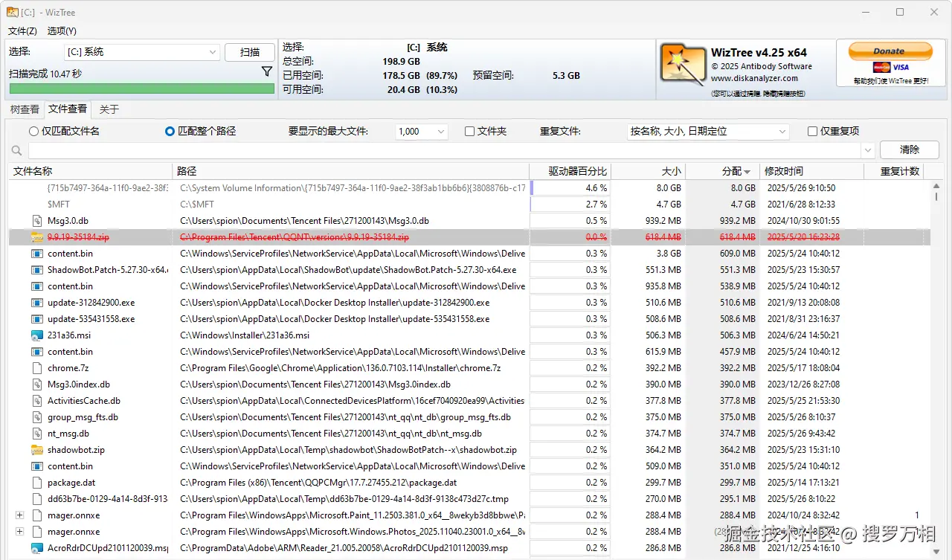Sort by 路径 column header

pos(351,171)
